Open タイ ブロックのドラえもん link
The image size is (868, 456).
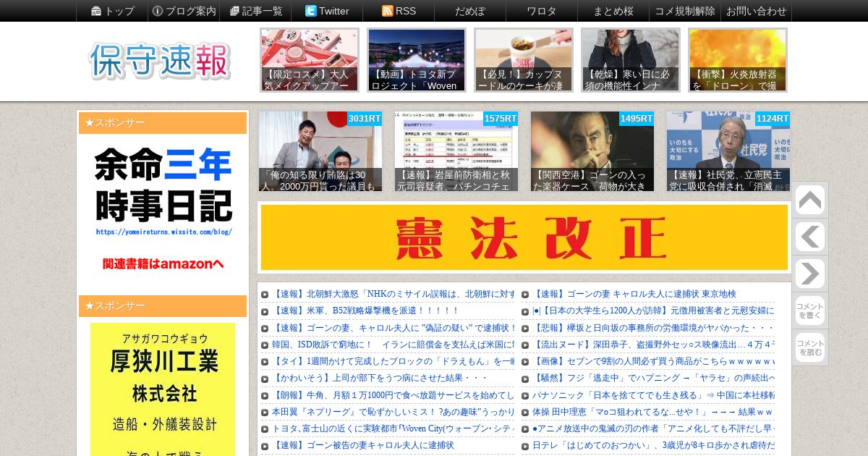(393, 361)
